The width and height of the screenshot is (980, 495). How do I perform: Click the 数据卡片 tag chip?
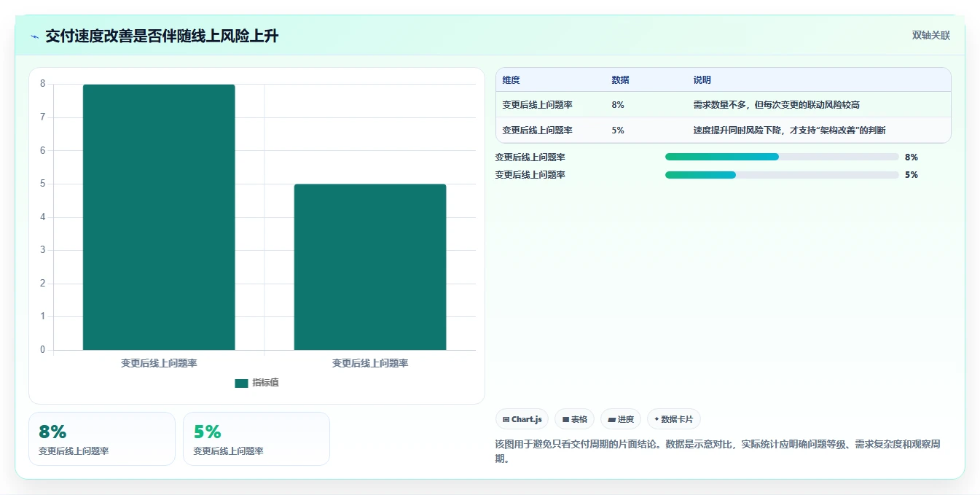tap(674, 419)
